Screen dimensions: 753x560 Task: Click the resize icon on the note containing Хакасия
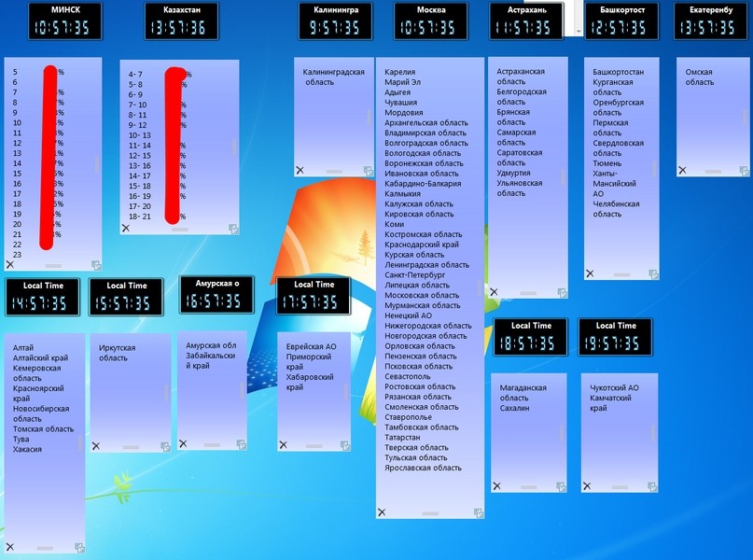coord(79,548)
